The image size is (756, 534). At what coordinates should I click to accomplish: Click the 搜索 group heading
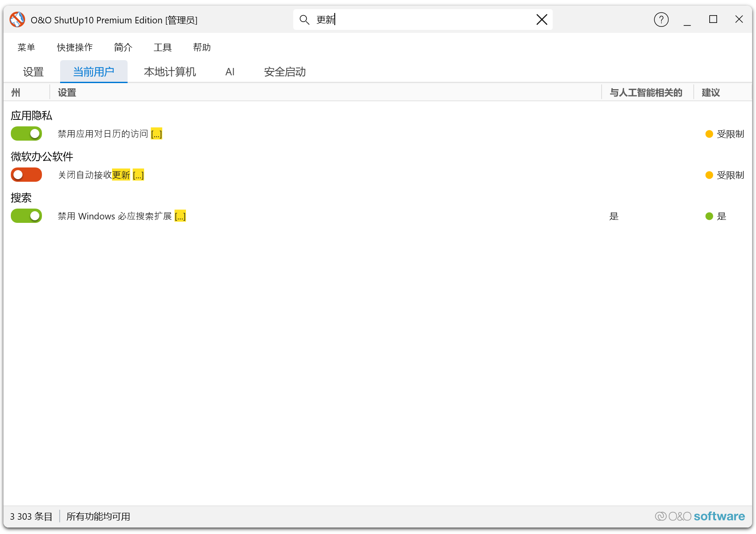click(21, 198)
